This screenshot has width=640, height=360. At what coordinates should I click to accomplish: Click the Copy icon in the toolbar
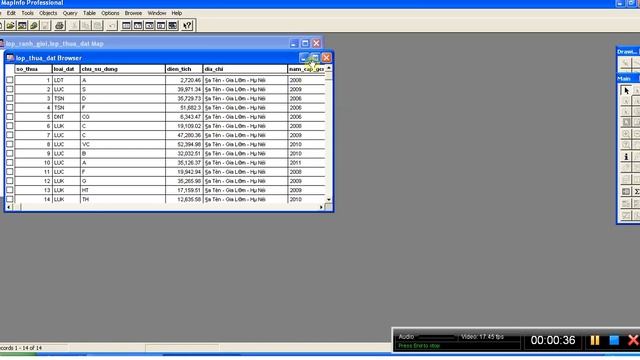(x=86, y=26)
